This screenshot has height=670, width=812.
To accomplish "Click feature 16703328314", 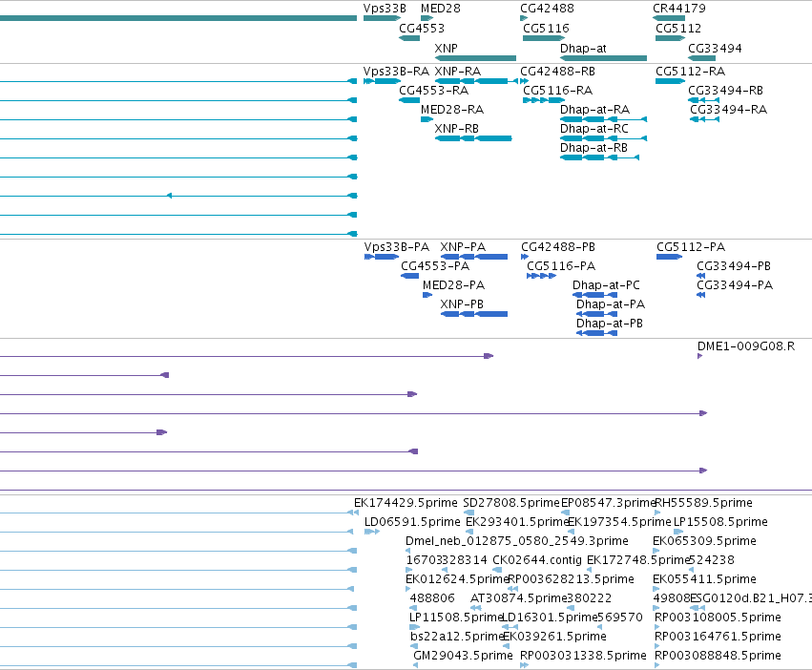I will tap(447, 560).
